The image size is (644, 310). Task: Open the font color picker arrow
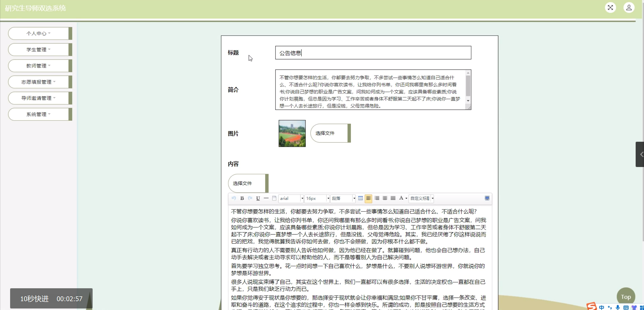coord(406,198)
